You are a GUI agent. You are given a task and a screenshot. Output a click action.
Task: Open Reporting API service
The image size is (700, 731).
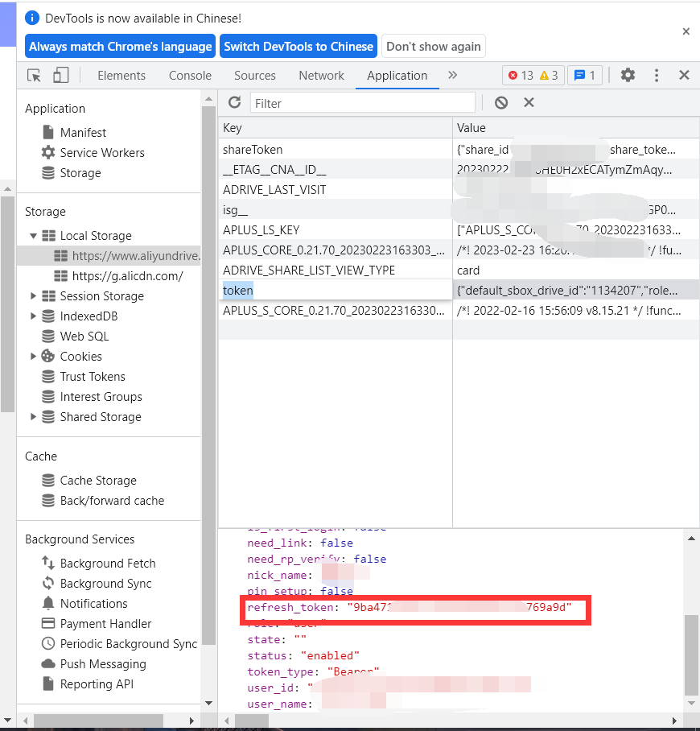[x=88, y=684]
